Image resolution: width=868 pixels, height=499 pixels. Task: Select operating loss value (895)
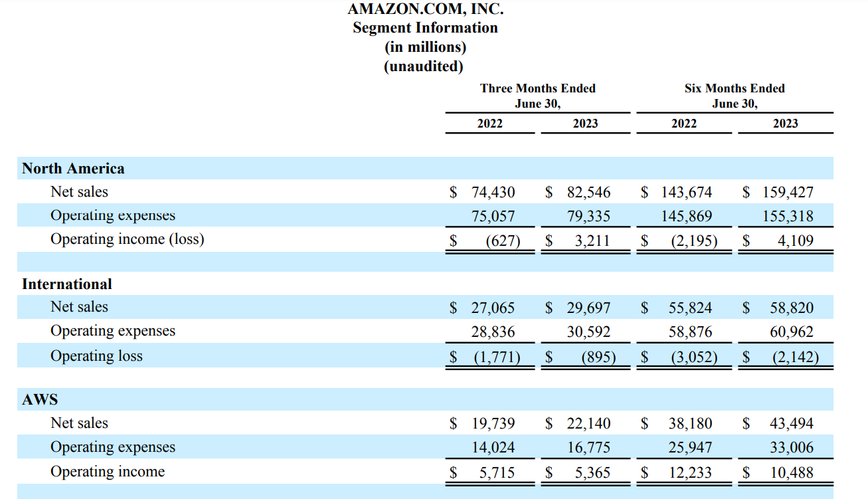[598, 357]
